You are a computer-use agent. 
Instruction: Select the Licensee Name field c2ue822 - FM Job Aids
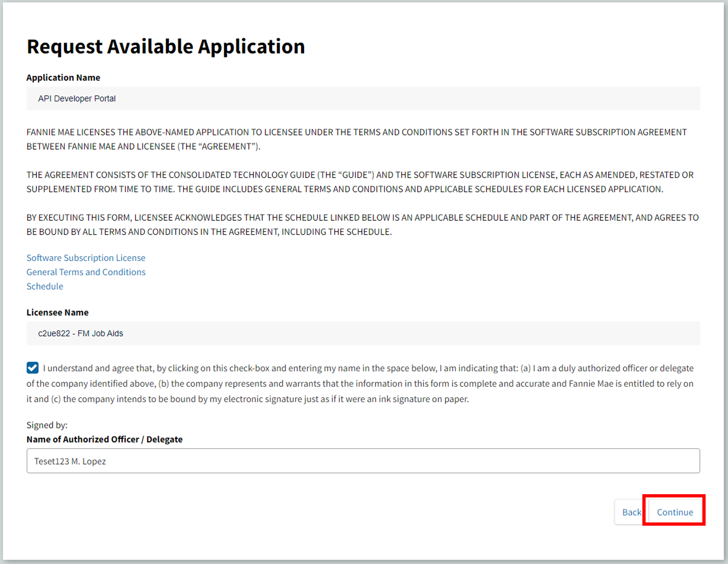[x=363, y=333]
